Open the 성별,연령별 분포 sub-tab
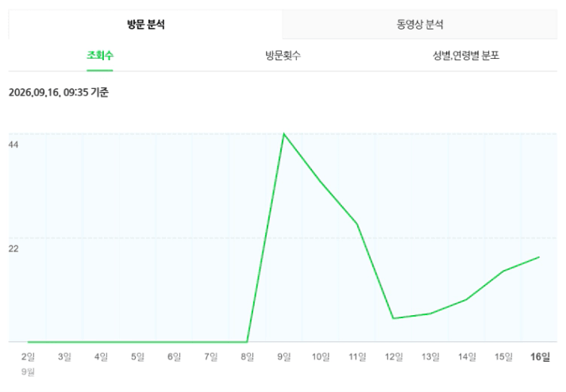The width and height of the screenshot is (566, 392). (466, 56)
